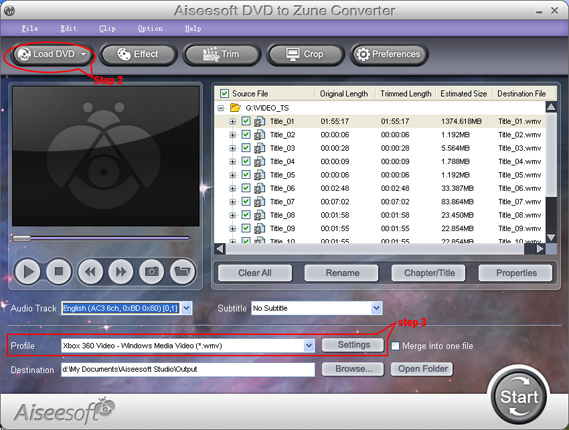This screenshot has height=430, width=569.
Task: Expand the Title_01 chapters
Action: point(232,122)
